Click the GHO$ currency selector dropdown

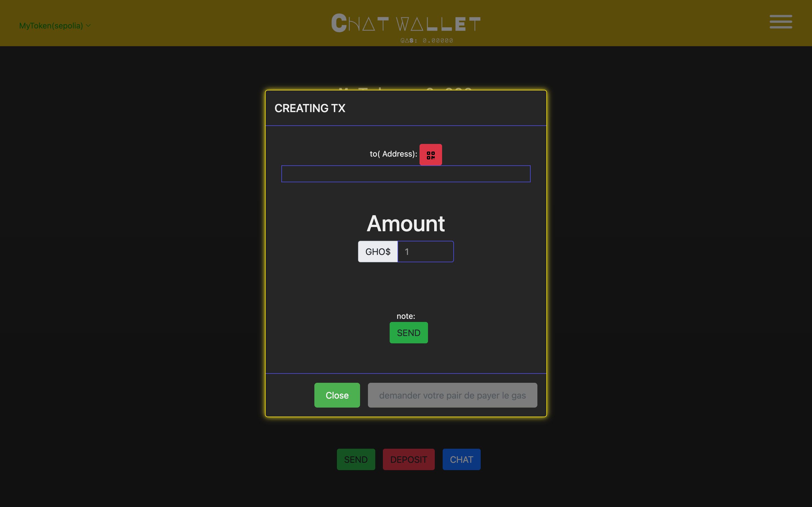pyautogui.click(x=378, y=251)
